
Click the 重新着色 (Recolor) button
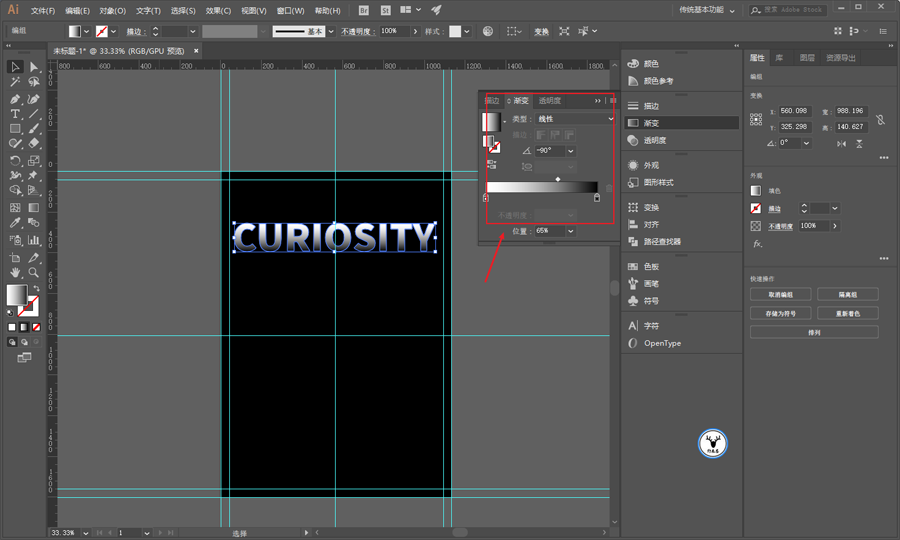coord(848,313)
